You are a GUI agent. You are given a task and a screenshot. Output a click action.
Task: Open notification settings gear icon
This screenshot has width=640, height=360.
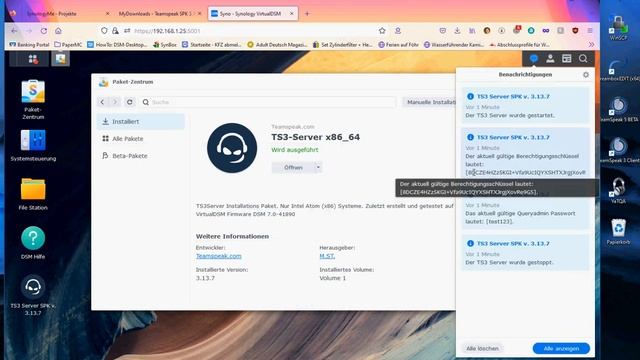tap(586, 75)
